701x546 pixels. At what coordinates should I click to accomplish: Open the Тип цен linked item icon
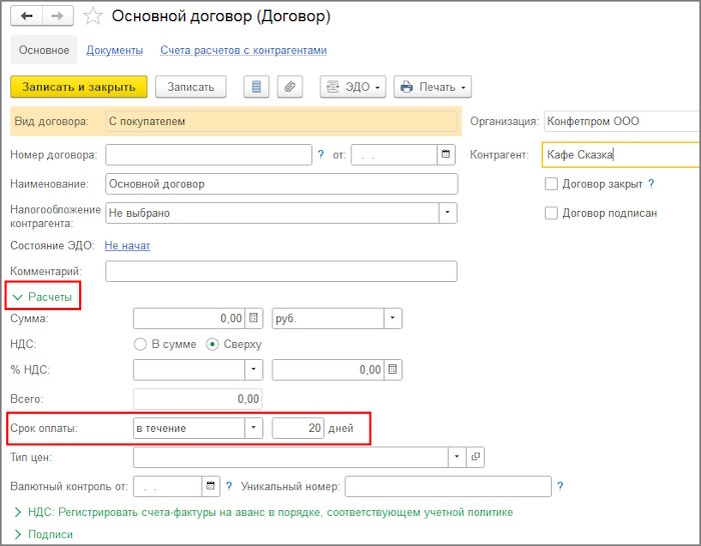[476, 457]
